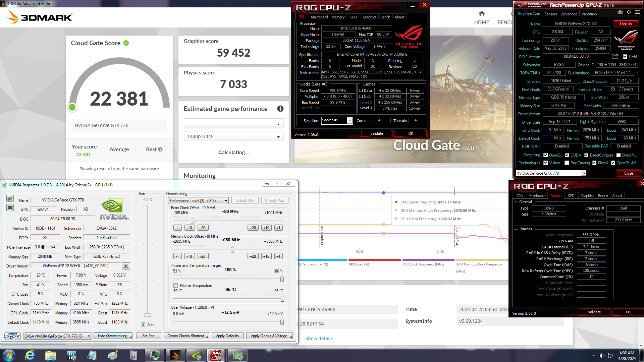Click the Show details link in 3DMark

pyautogui.click(x=319, y=339)
